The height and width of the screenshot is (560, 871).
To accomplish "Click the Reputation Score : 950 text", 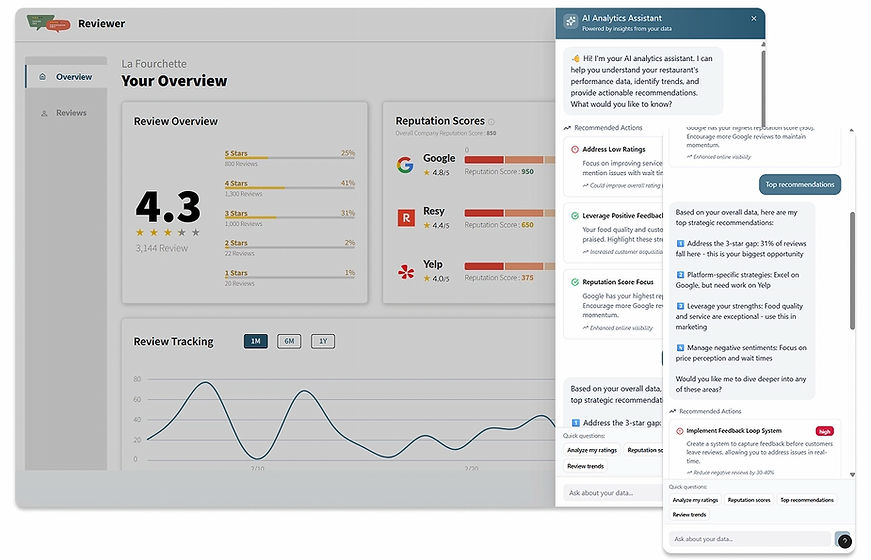I will click(499, 172).
